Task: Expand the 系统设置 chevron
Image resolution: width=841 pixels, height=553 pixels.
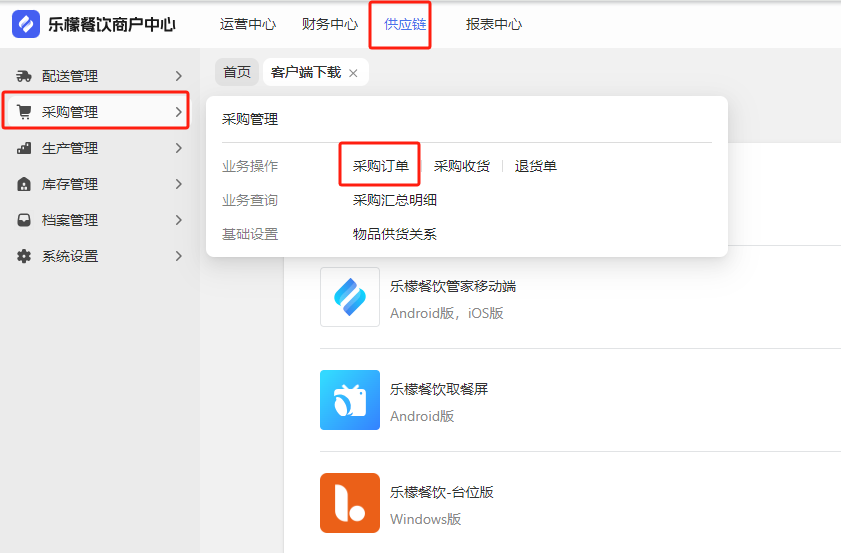Action: [x=179, y=256]
